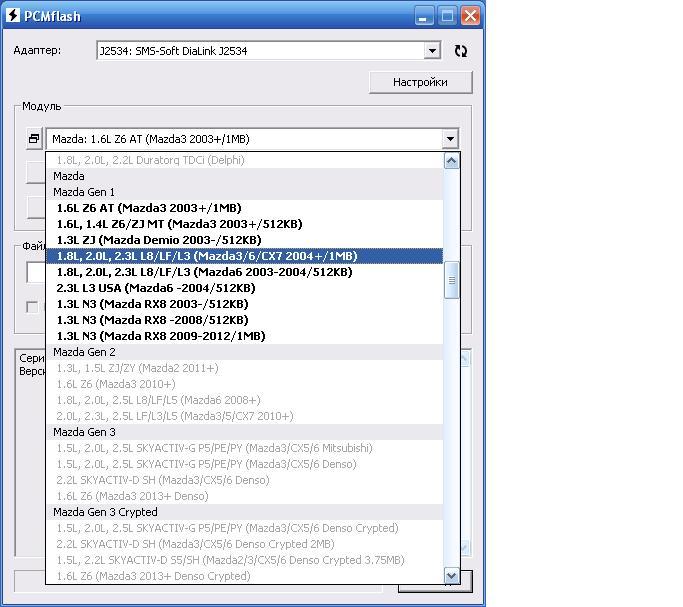This screenshot has height=607, width=683.
Task: Click 1.6L Z6 (Mazda3 2010+)
Action: point(244,384)
